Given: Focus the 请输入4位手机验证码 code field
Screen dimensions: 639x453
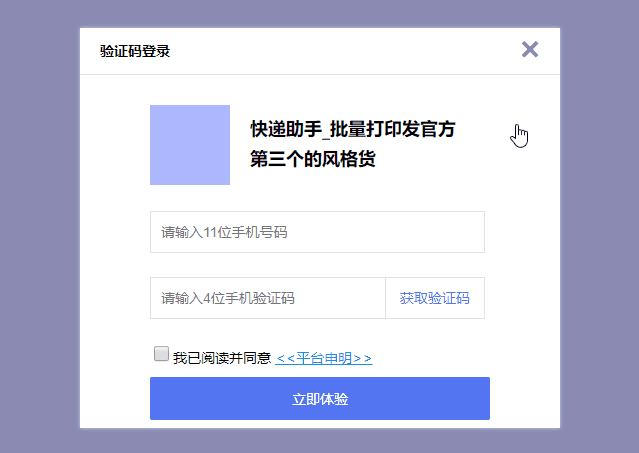Looking at the screenshot, I should pos(268,298).
